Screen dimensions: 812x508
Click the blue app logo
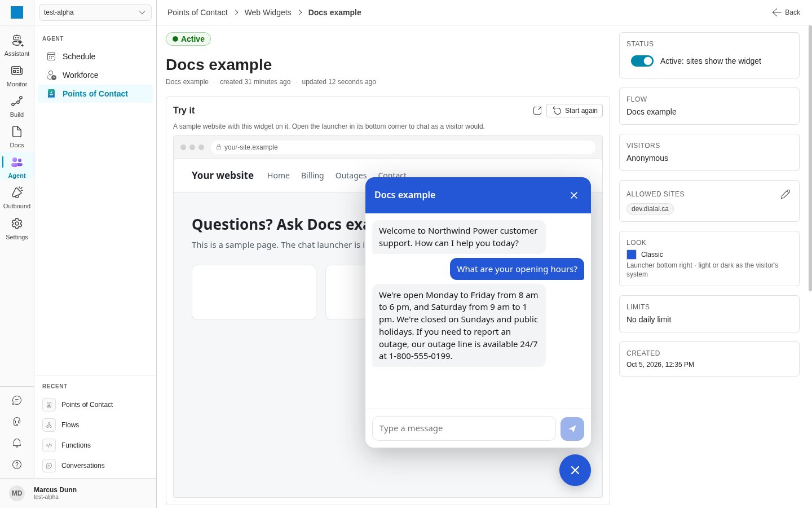pos(17,12)
